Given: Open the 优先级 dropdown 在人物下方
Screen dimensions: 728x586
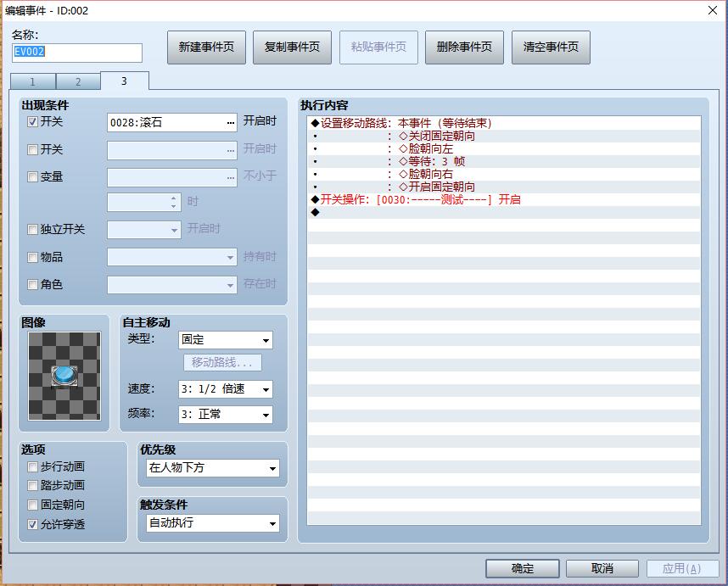Looking at the screenshot, I should coord(213,468).
